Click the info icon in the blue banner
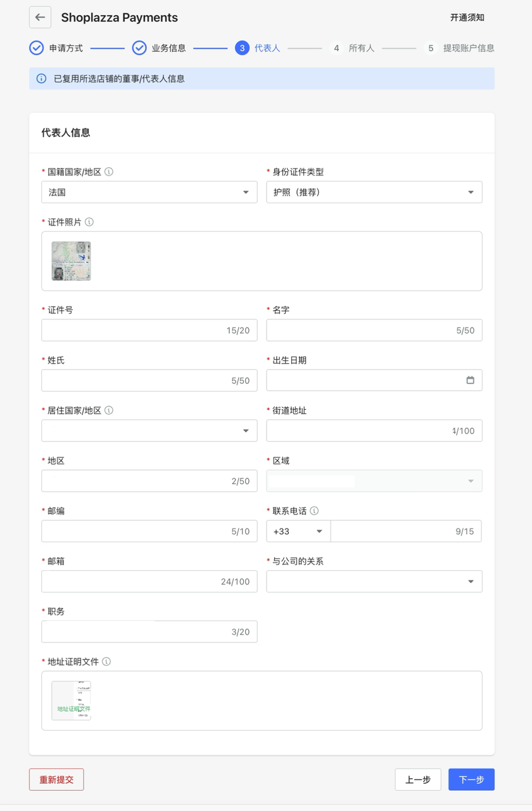 (x=41, y=79)
